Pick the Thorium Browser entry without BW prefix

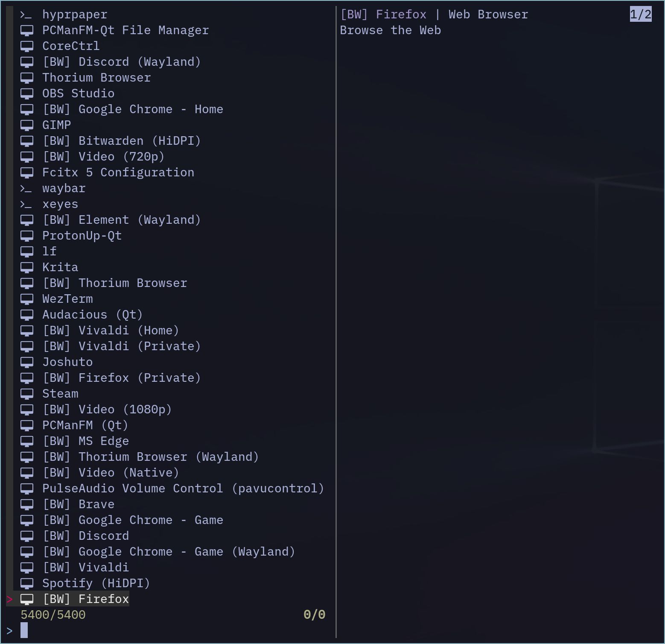tap(96, 78)
